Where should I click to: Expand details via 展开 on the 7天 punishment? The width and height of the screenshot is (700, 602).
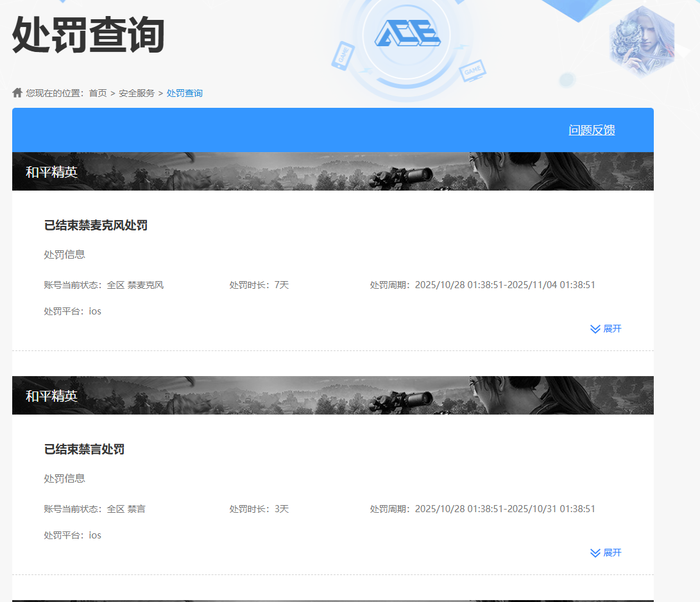point(612,329)
